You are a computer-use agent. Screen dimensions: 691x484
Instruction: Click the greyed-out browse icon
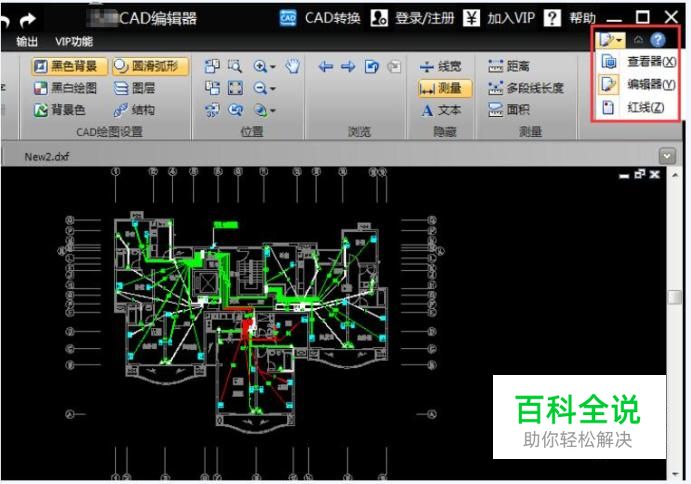point(394,67)
